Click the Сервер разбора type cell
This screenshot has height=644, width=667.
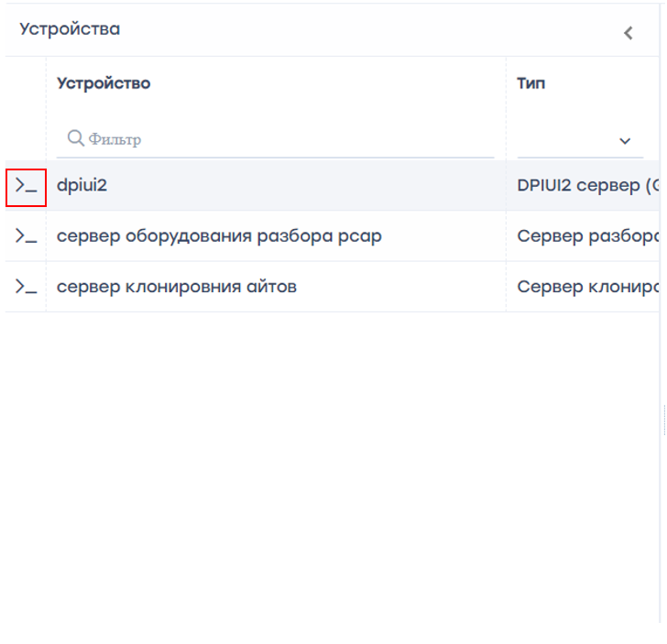586,236
